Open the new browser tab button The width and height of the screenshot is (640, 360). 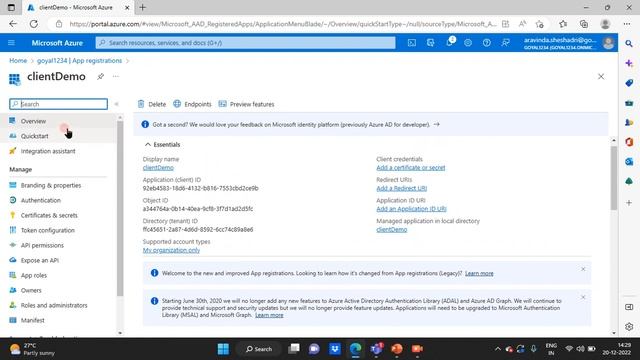tap(142, 7)
